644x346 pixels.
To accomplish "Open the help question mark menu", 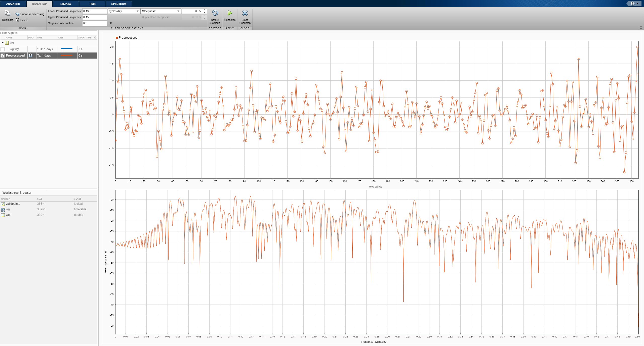I will (633, 4).
